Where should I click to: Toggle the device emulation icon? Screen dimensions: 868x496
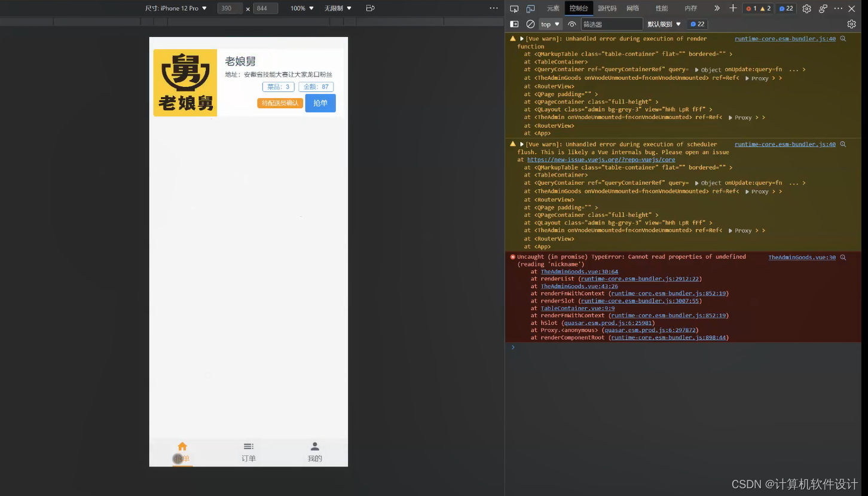[x=530, y=8]
